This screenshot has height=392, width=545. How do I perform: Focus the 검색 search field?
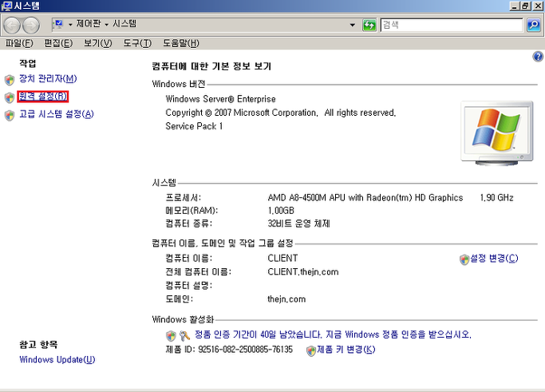tap(452, 25)
